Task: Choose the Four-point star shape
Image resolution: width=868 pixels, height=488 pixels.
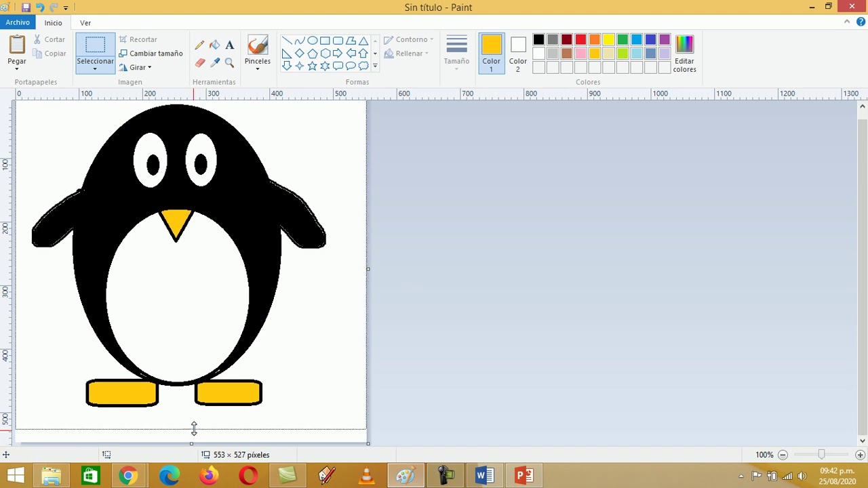Action: click(x=299, y=66)
